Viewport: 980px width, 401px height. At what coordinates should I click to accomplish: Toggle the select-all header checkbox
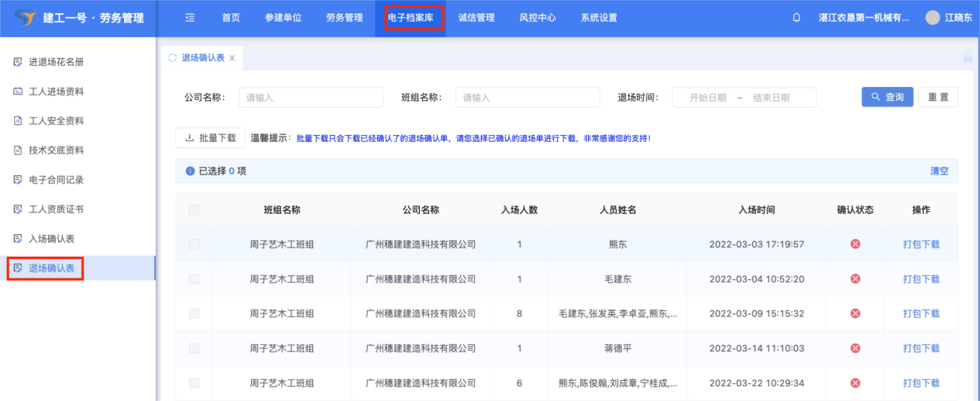194,210
